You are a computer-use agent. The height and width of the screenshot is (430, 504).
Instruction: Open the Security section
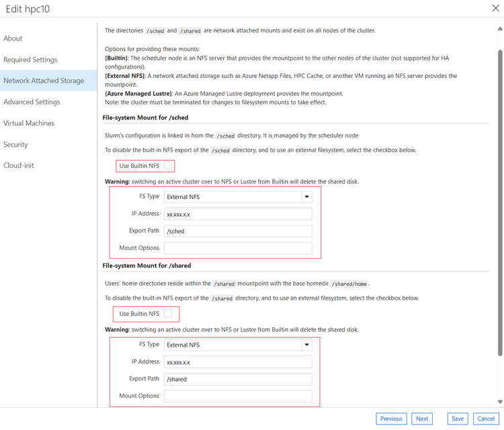[15, 144]
